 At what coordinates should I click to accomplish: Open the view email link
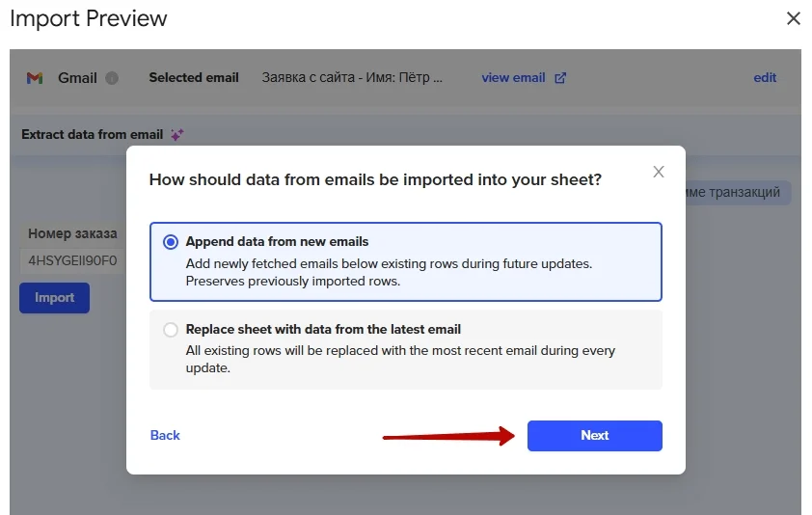513,78
